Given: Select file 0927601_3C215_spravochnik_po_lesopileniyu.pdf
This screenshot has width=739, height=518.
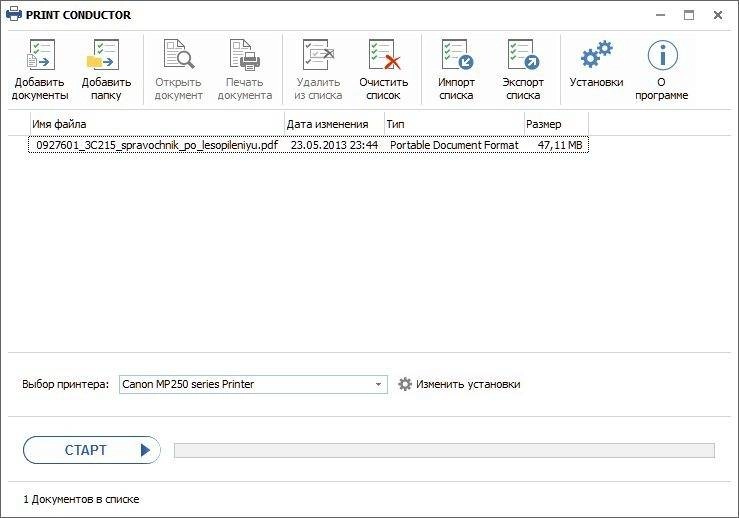Looking at the screenshot, I should tap(157, 145).
